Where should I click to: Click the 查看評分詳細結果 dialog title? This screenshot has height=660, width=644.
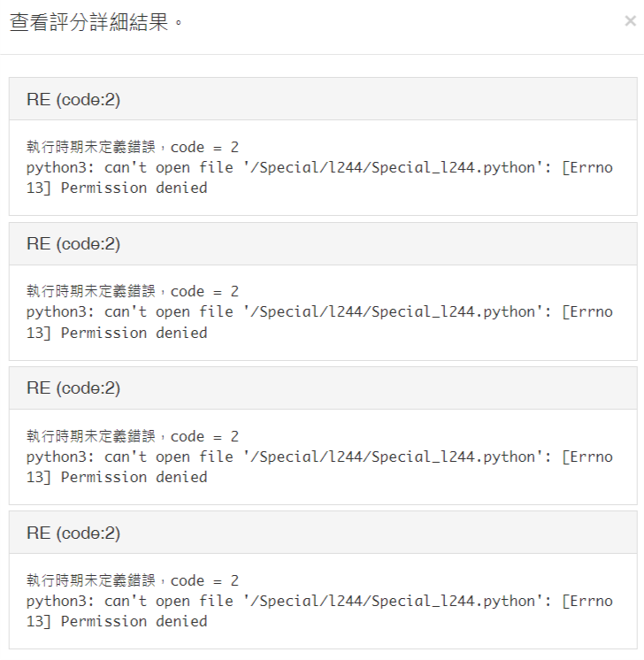coord(96,23)
